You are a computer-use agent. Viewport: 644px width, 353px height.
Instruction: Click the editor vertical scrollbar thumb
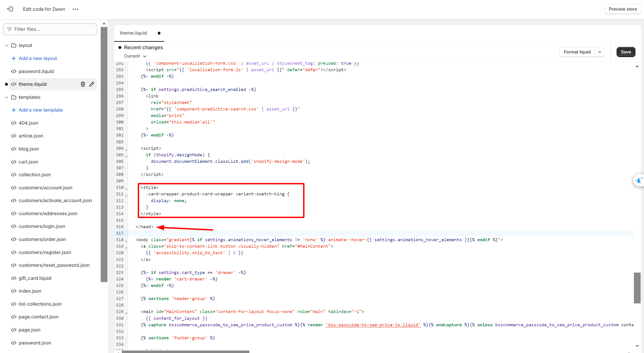(637, 288)
